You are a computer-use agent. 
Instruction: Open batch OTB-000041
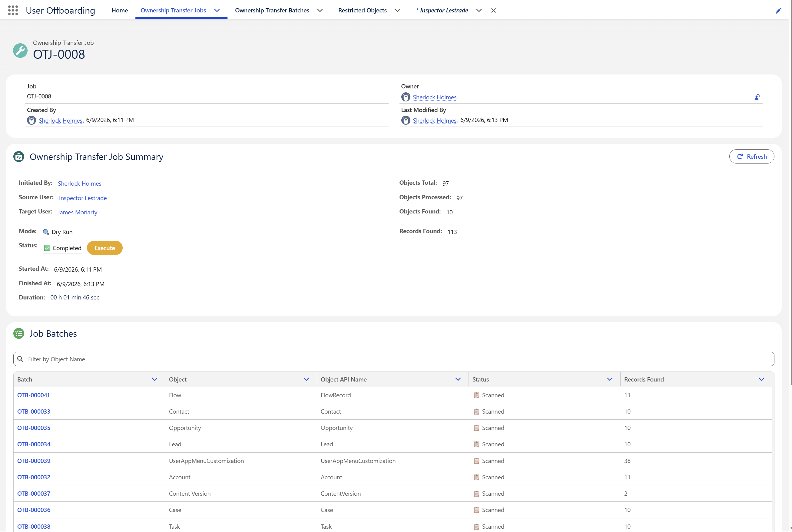pyautogui.click(x=33, y=395)
